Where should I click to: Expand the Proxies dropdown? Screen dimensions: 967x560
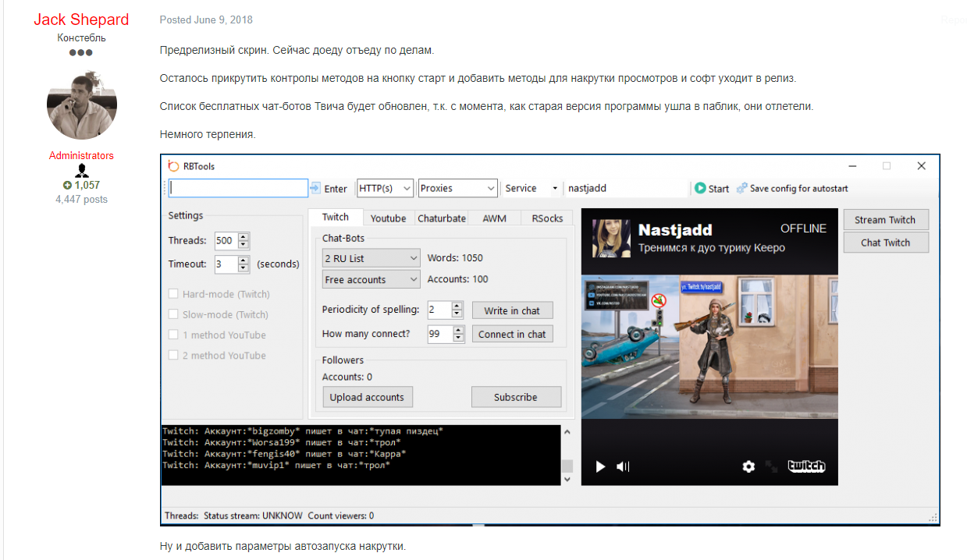(x=457, y=188)
